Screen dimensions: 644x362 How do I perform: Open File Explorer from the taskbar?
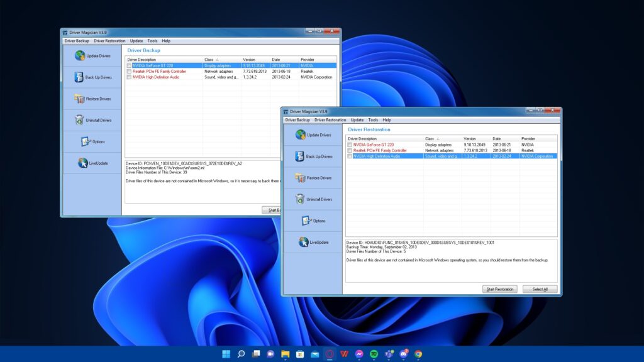(285, 354)
